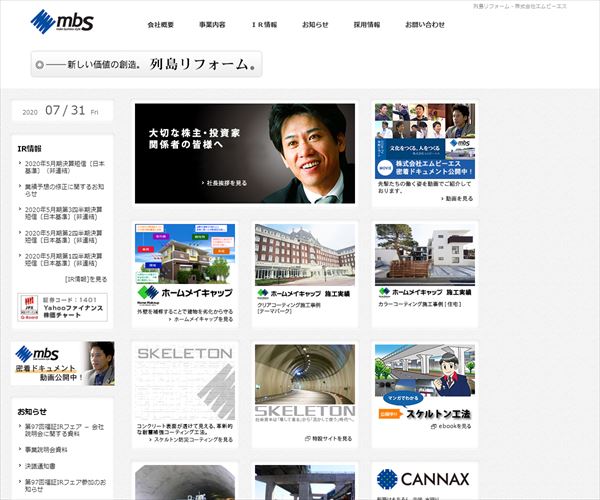Open the SKELETON logo card image

(x=185, y=382)
